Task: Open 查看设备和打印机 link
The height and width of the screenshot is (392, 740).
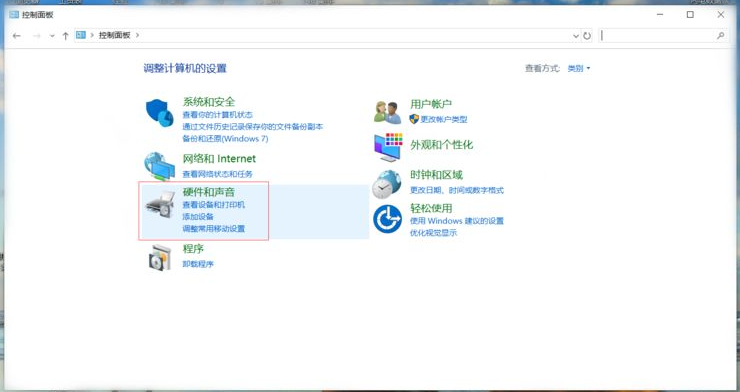Action: pyautogui.click(x=214, y=205)
